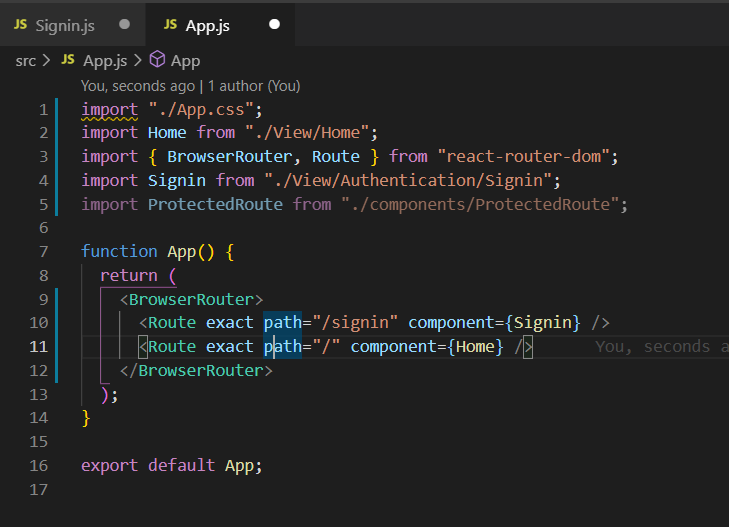Image resolution: width=729 pixels, height=527 pixels.
Task: Open the src breadcrumb folder
Action: [x=26, y=61]
